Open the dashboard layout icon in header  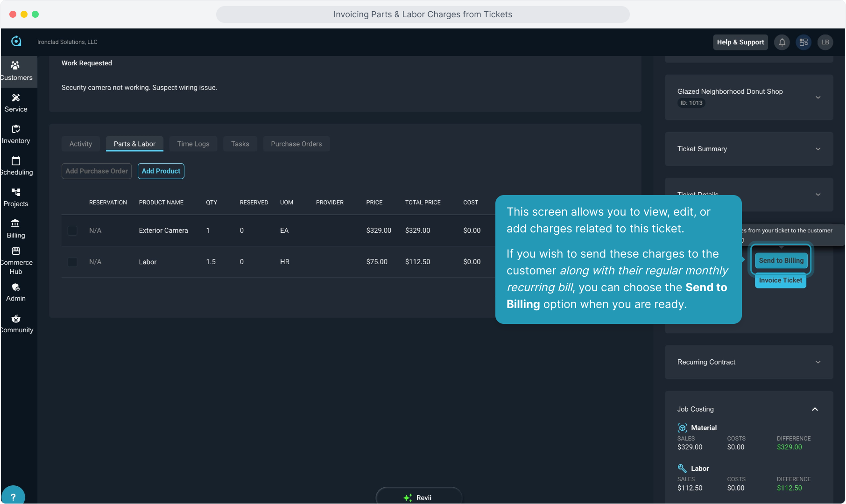point(804,42)
